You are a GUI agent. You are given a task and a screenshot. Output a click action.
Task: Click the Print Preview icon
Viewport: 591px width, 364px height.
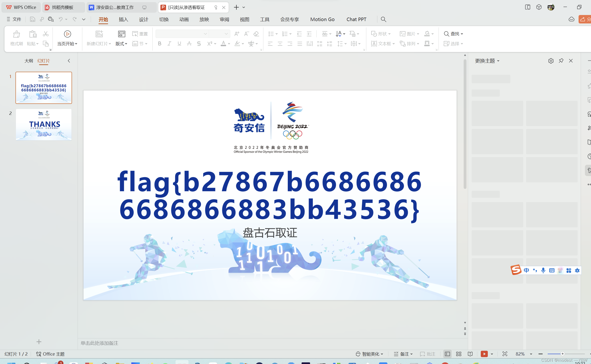(51, 19)
